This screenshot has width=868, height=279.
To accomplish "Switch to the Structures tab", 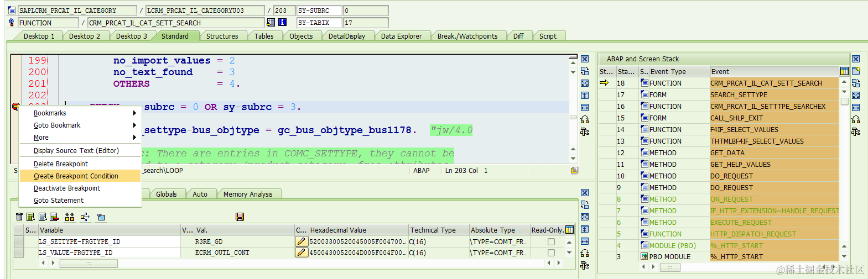I will pyautogui.click(x=222, y=36).
